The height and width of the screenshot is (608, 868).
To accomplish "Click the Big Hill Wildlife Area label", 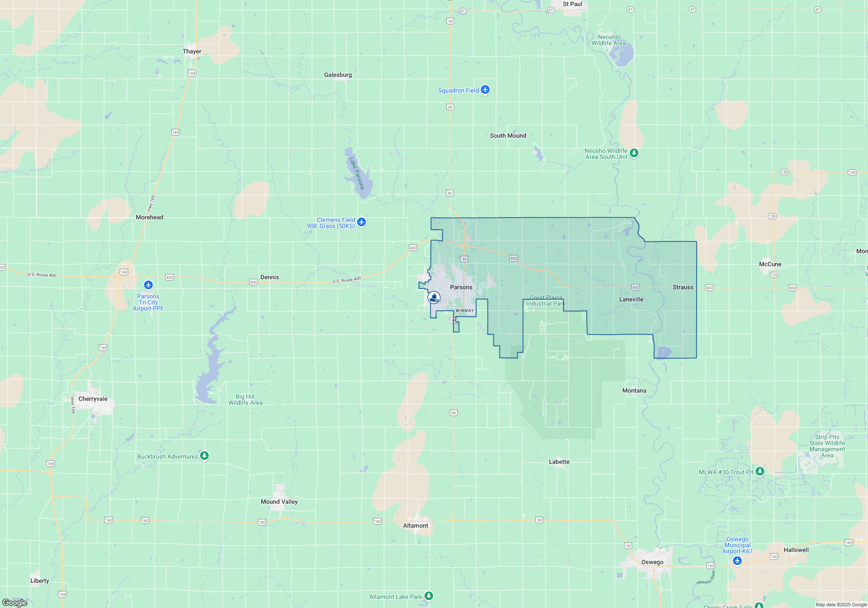I will pyautogui.click(x=245, y=400).
